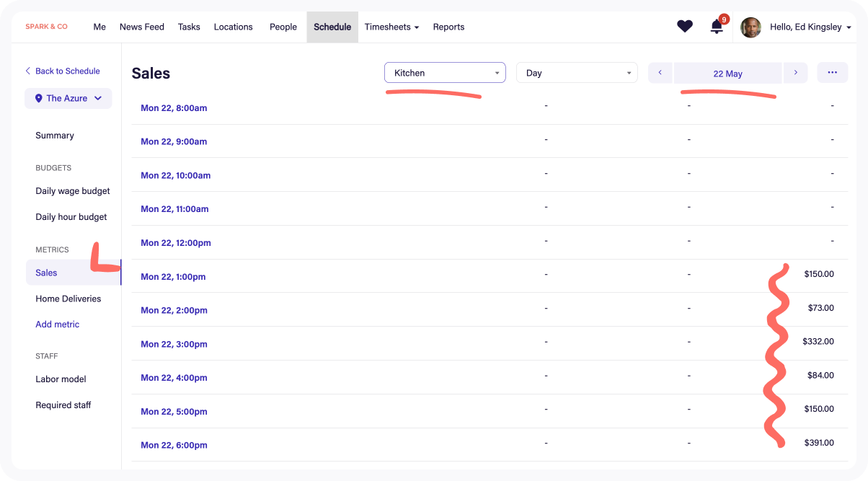The height and width of the screenshot is (481, 868).
Task: Open the Mon 22, 1:00pm time slot
Action: (x=173, y=276)
